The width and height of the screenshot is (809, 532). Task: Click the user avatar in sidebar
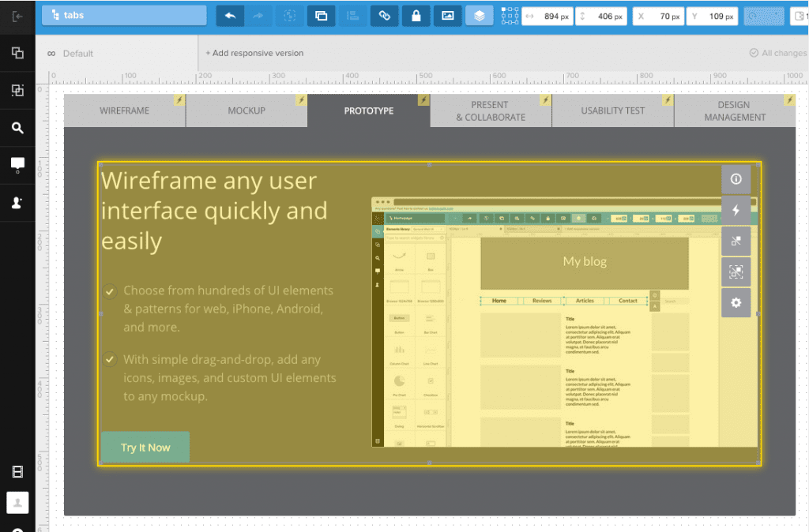coord(17,503)
